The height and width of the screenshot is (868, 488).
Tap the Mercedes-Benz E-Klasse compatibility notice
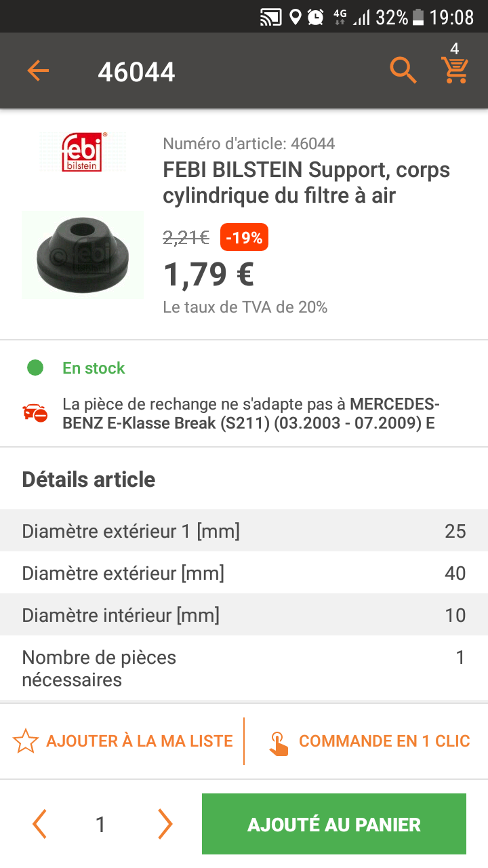point(251,414)
